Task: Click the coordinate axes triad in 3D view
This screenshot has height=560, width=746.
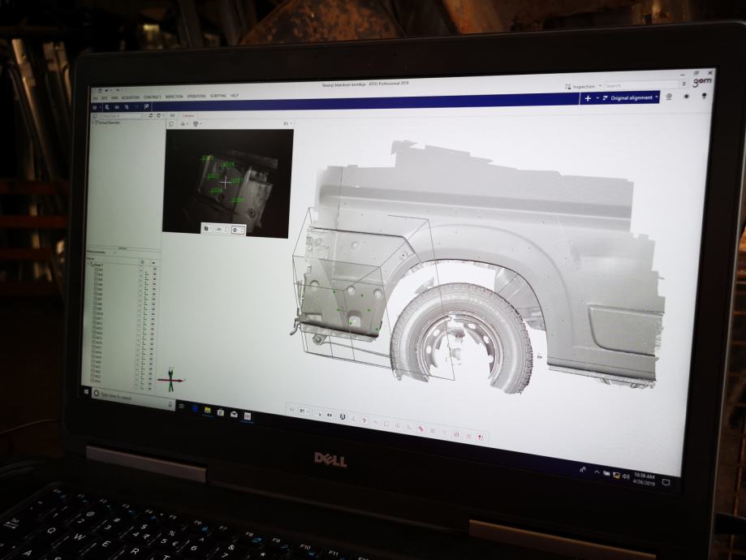Action: pyautogui.click(x=171, y=380)
